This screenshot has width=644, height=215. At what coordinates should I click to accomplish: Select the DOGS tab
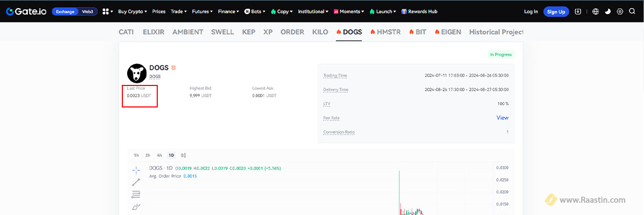(x=349, y=32)
